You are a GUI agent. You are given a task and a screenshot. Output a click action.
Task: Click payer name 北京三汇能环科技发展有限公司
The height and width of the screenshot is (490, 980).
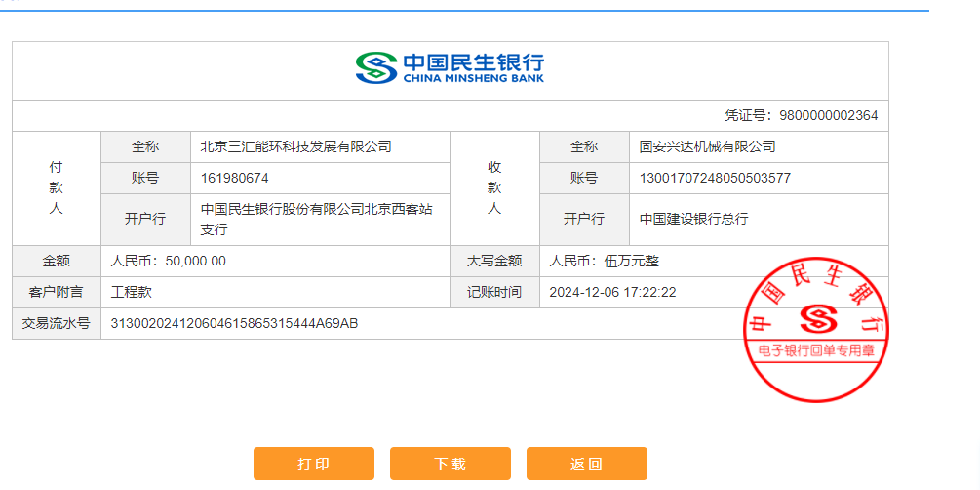pyautogui.click(x=295, y=147)
